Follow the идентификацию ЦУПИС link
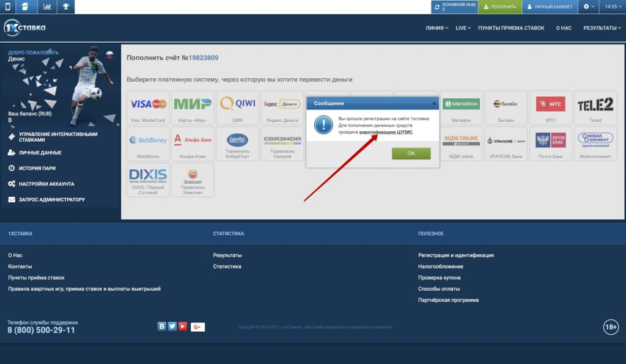Image resolution: width=626 pixels, height=364 pixels. tap(386, 132)
